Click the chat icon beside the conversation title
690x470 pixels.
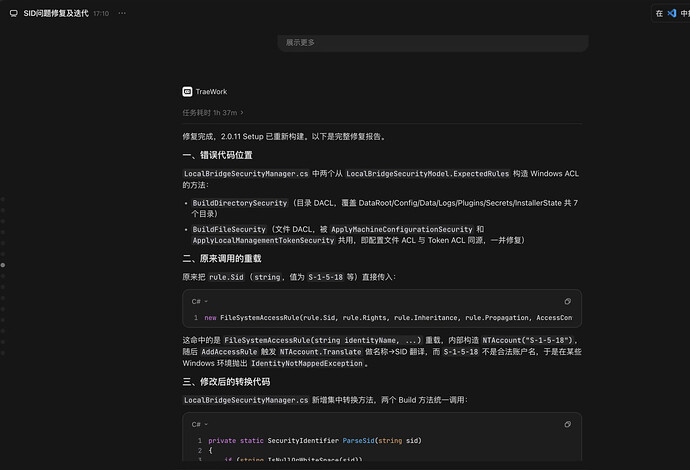(14, 13)
